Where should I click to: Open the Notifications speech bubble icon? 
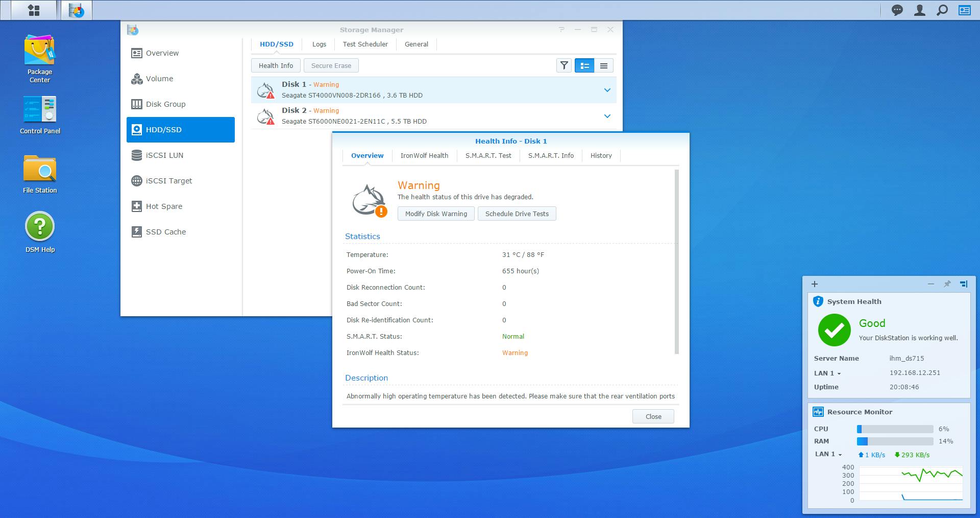pos(897,10)
